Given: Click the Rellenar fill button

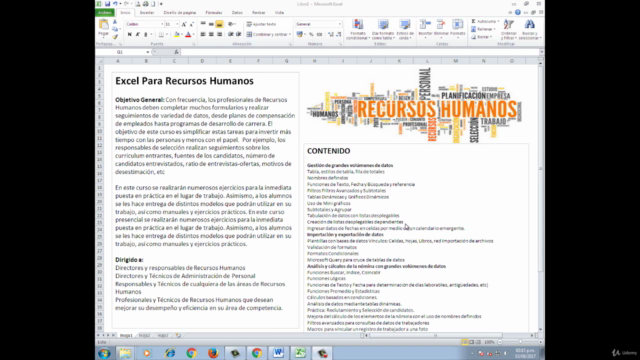Looking at the screenshot, I should tap(483, 29).
